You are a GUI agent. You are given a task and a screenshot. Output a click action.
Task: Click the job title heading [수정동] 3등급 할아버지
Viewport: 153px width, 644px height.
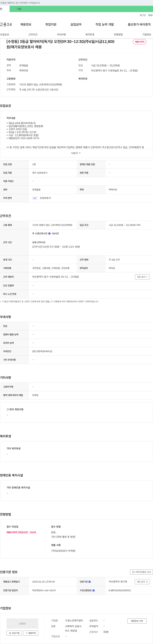point(60,44)
